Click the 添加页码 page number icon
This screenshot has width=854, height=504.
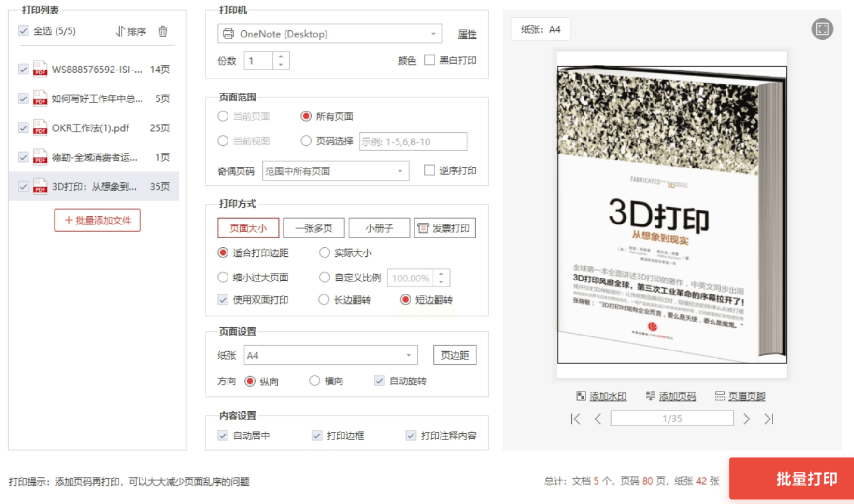point(651,396)
